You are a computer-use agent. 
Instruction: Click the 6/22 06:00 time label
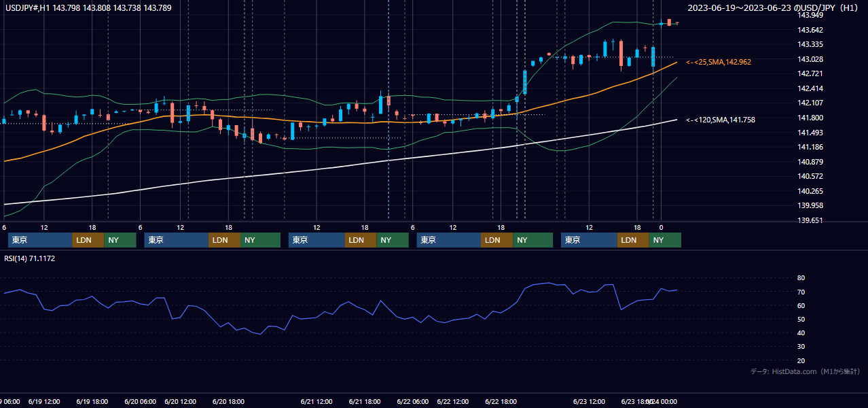[x=412, y=402]
